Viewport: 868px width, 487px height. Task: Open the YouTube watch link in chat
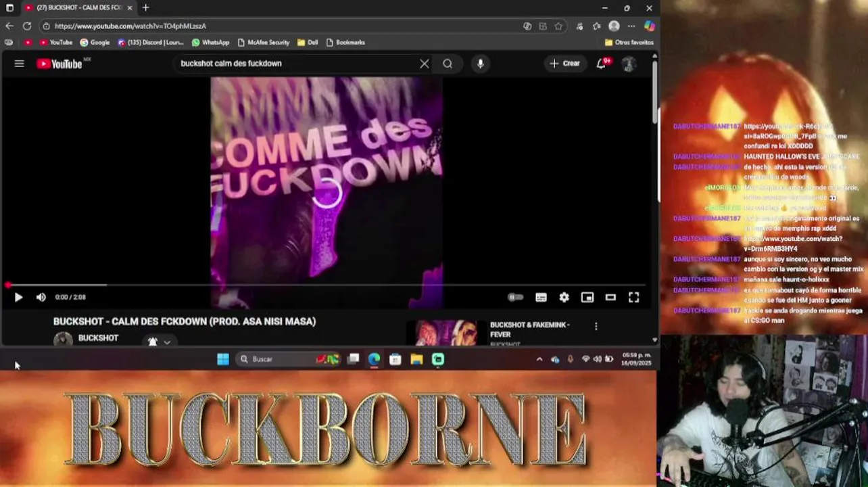[793, 243]
